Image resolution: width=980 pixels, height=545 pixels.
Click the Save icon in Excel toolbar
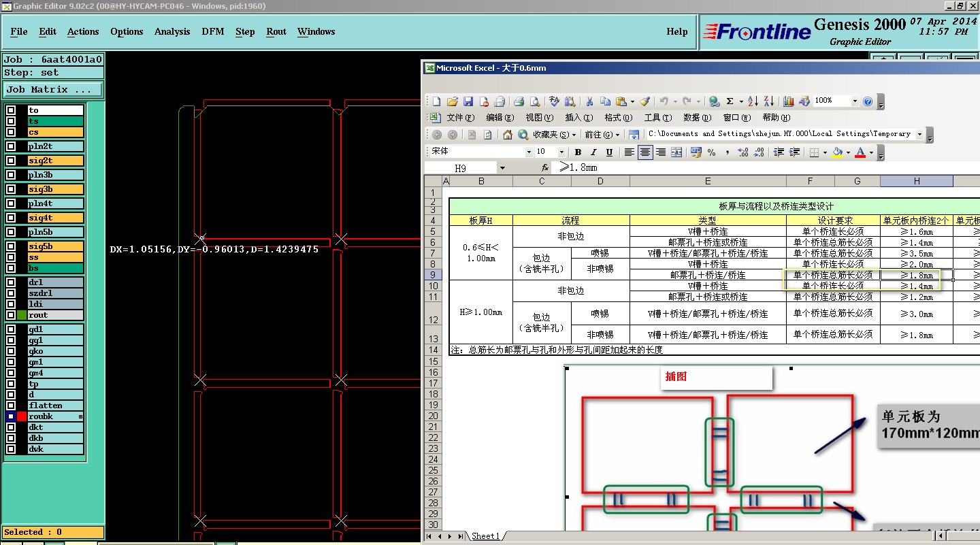click(468, 101)
